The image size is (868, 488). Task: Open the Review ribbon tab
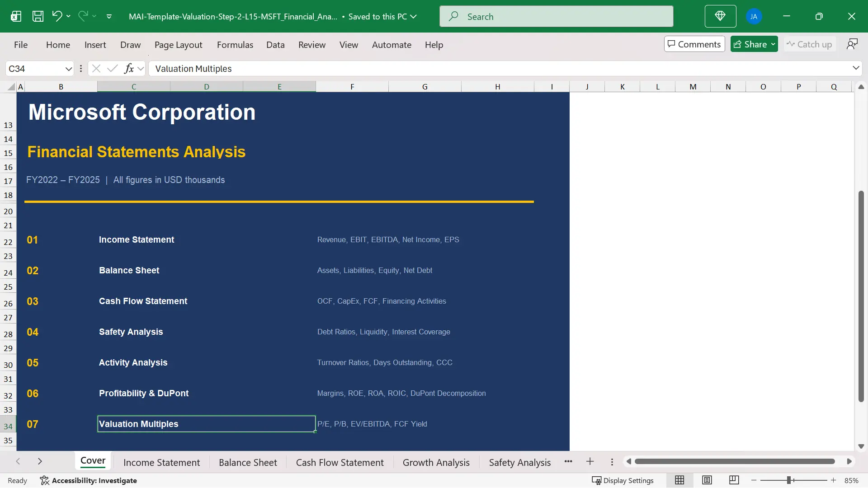pos(311,45)
